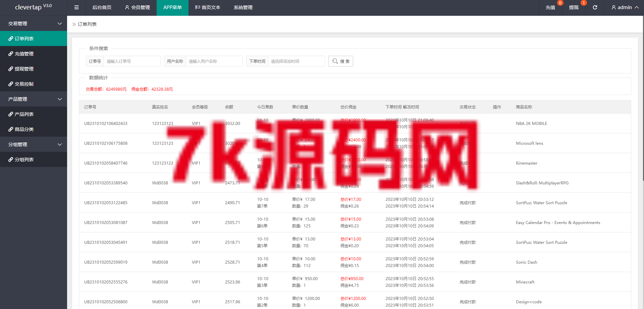Click the 充值 notification badge
This screenshot has width=644, height=309.
pyautogui.click(x=560, y=3)
